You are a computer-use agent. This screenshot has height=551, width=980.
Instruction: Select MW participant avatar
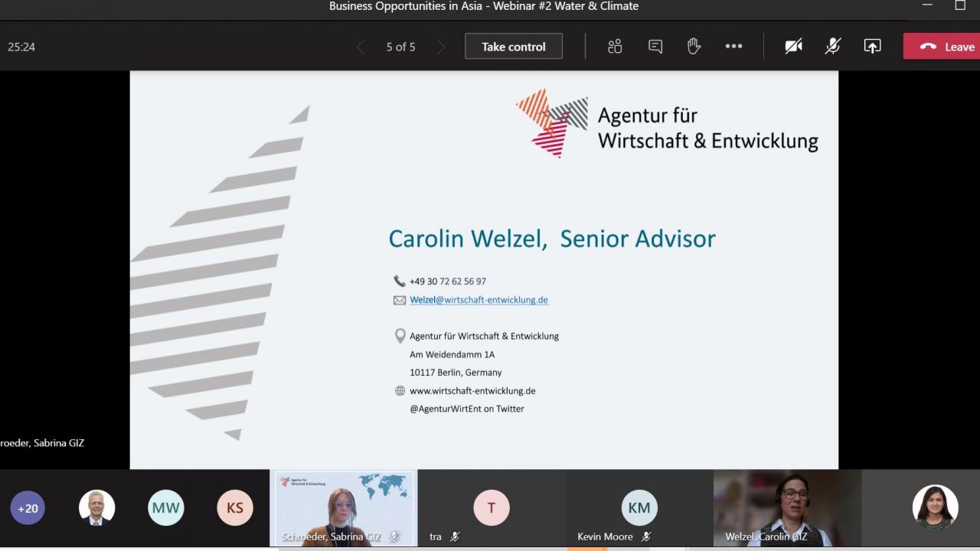[166, 507]
